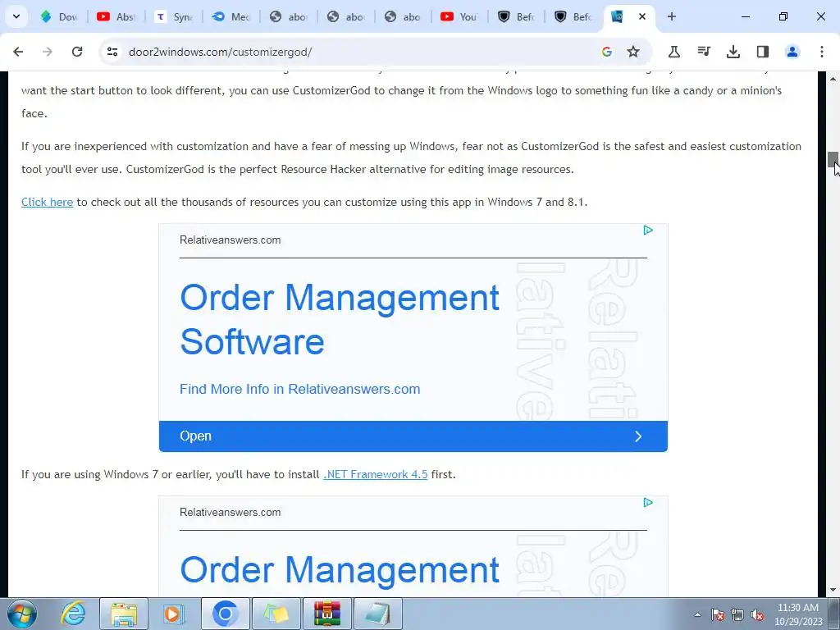
Task: Click the scrollbar down arrow
Action: pos(833,590)
